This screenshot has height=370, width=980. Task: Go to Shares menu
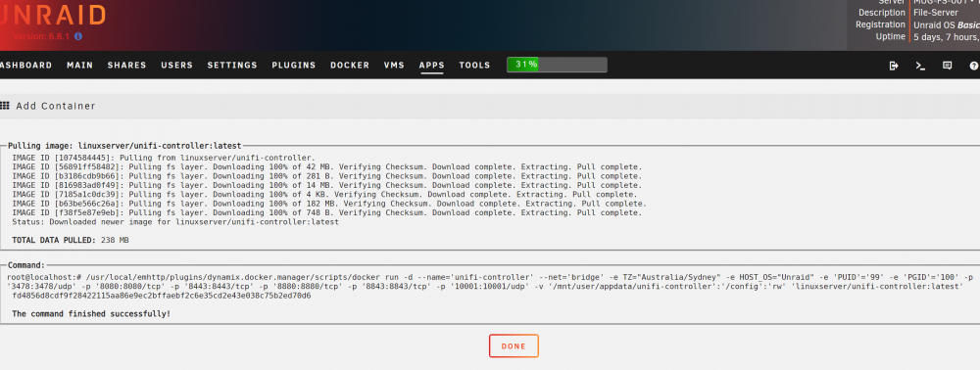pos(126,65)
